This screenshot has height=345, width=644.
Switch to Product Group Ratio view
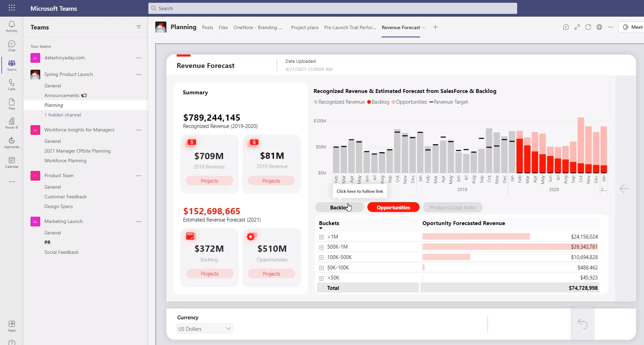(452, 207)
